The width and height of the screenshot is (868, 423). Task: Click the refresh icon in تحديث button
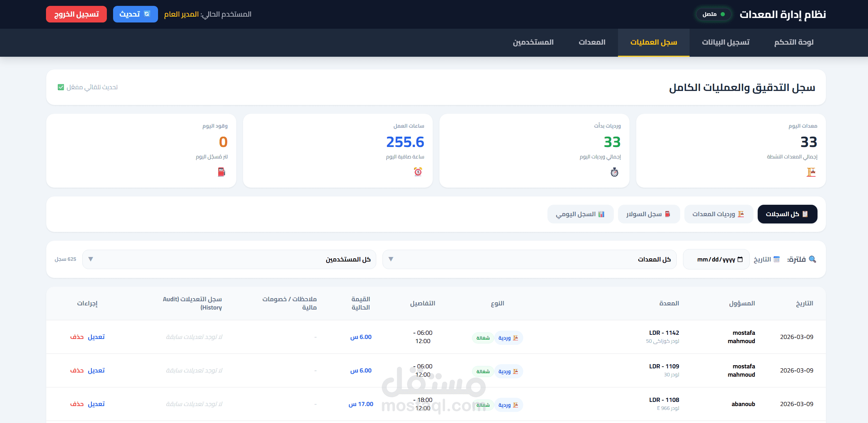point(147,14)
